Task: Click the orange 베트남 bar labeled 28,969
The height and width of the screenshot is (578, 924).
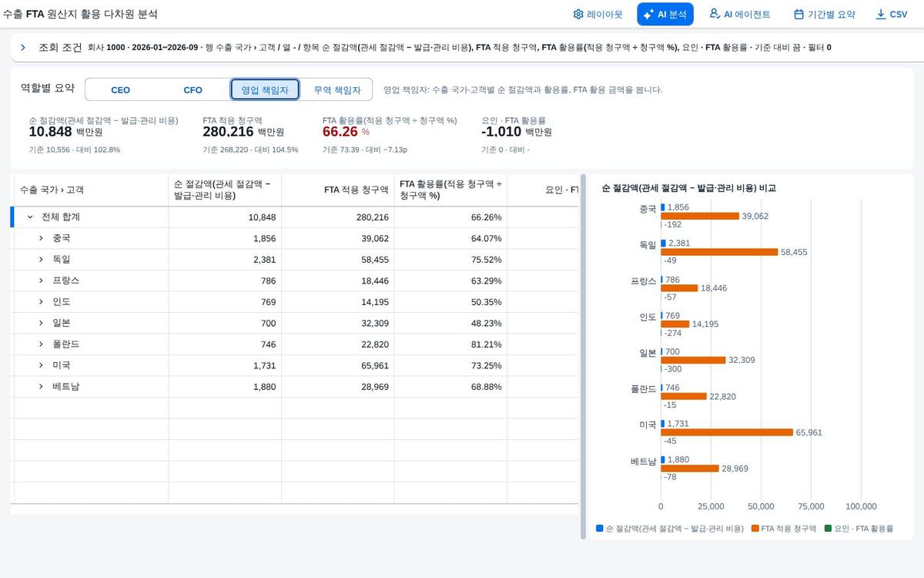Action: [x=690, y=469]
